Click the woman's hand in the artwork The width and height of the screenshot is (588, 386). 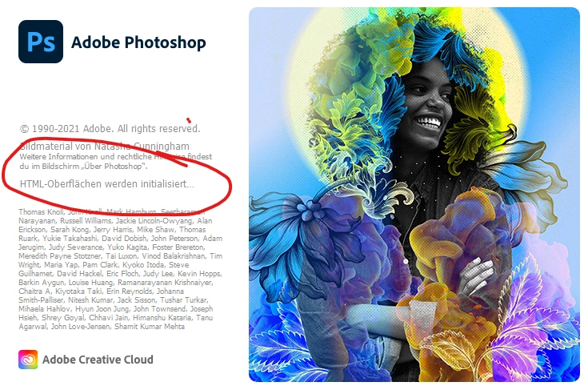pyautogui.click(x=476, y=276)
